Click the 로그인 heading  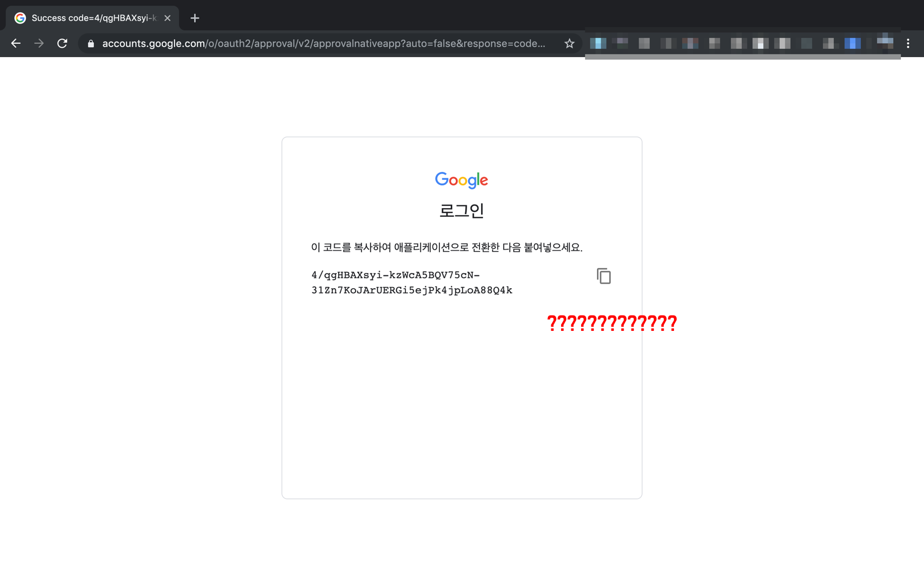click(461, 210)
